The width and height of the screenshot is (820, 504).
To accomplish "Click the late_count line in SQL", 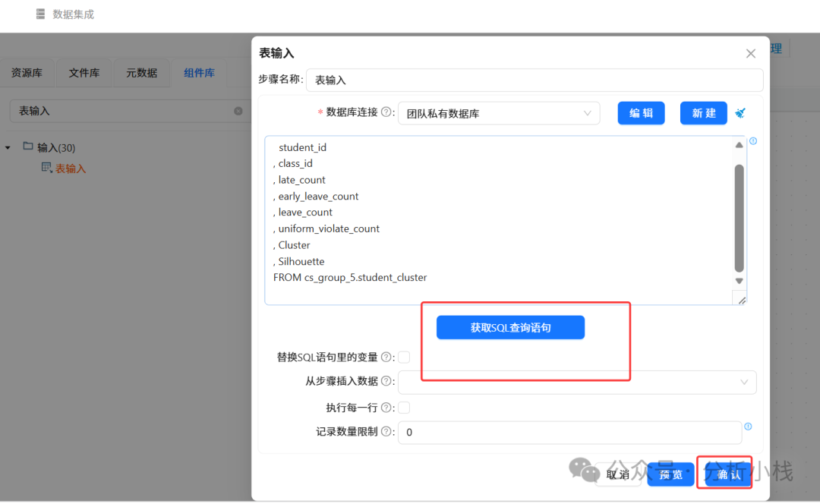I will [299, 180].
